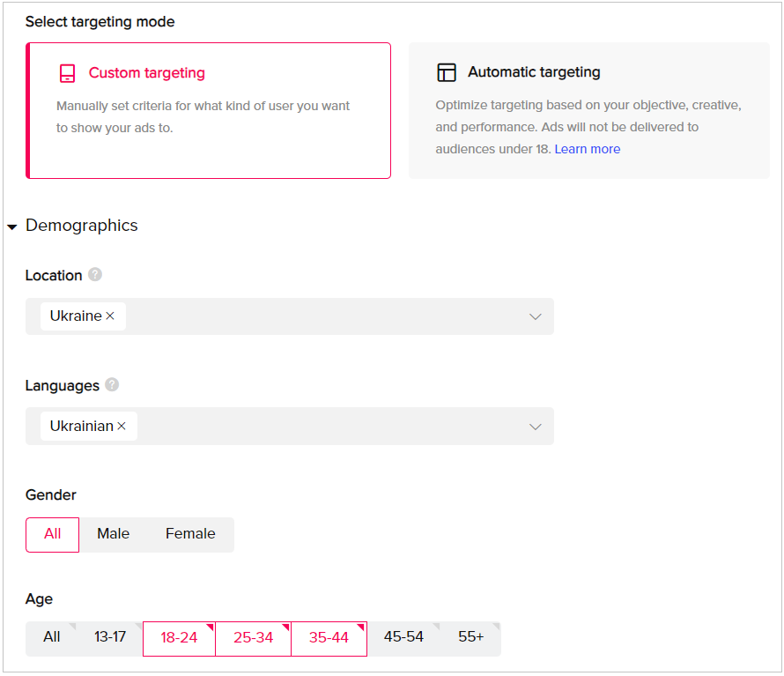Open the Location dropdown chevron
Image resolution: width=784 pixels, height=676 pixels.
(536, 316)
